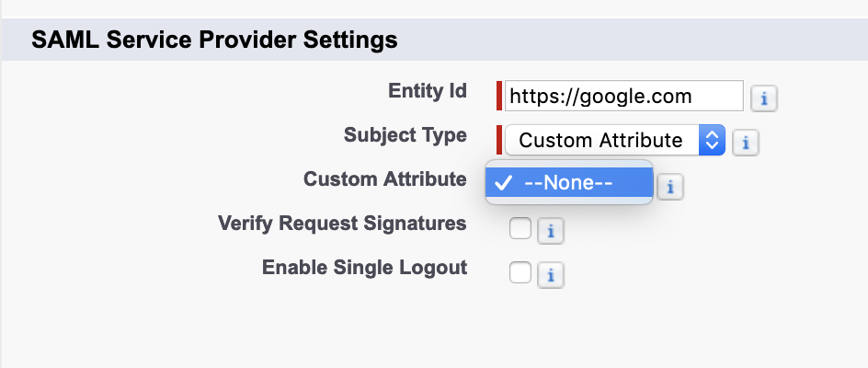Screen dimensions: 868x368
Task: Tick the Enable Single Logout checkbox
Action: pos(520,271)
